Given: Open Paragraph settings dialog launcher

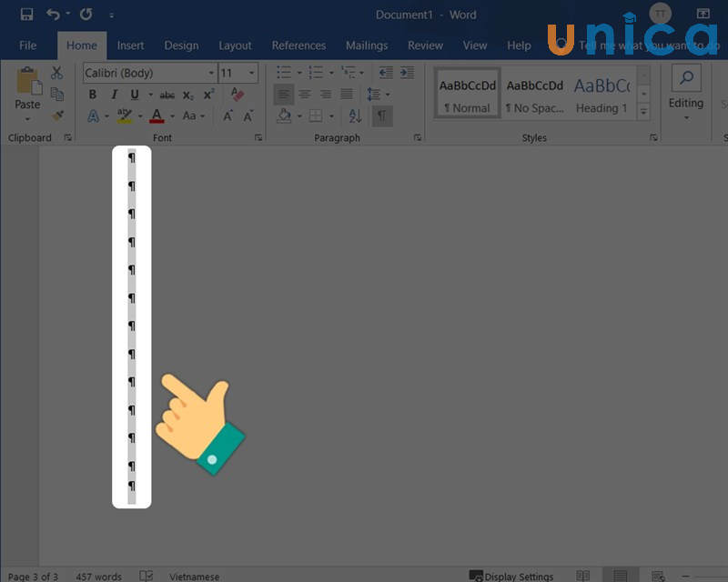Looking at the screenshot, I should pos(418,137).
